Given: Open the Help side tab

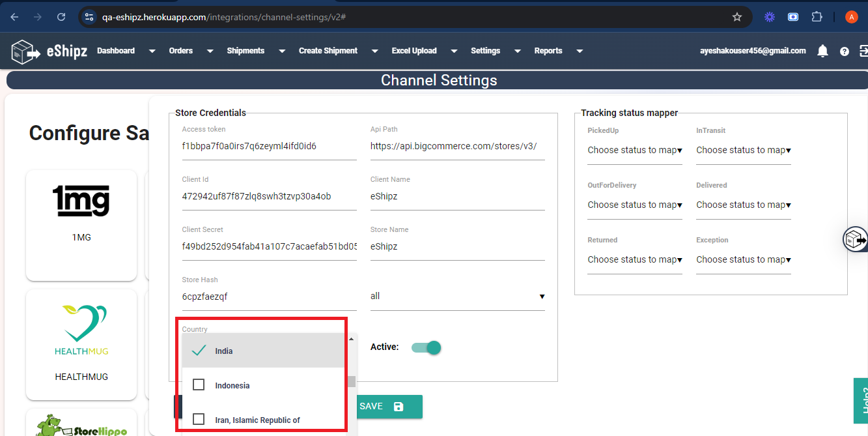Looking at the screenshot, I should (x=861, y=401).
